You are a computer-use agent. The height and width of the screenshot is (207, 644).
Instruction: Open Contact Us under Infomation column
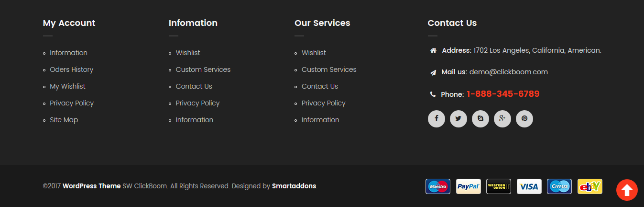click(194, 86)
